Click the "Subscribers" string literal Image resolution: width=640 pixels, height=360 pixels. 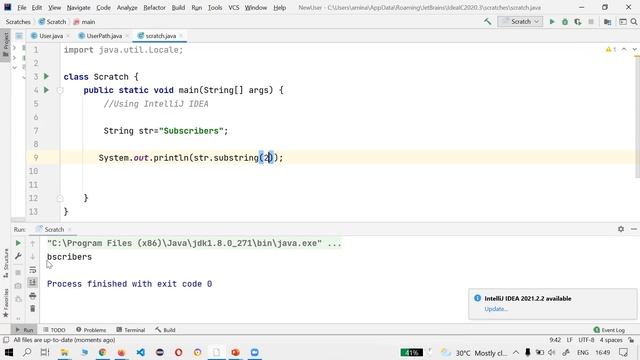[x=191, y=131]
